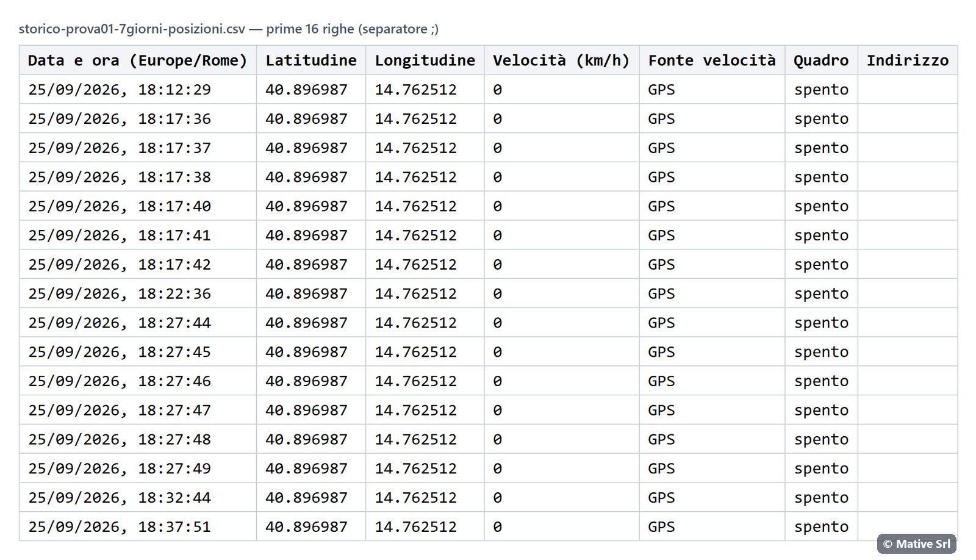Image resolution: width=976 pixels, height=560 pixels.
Task: Click latitude 40.896987 in the 18:27:47 row
Action: pyautogui.click(x=306, y=411)
